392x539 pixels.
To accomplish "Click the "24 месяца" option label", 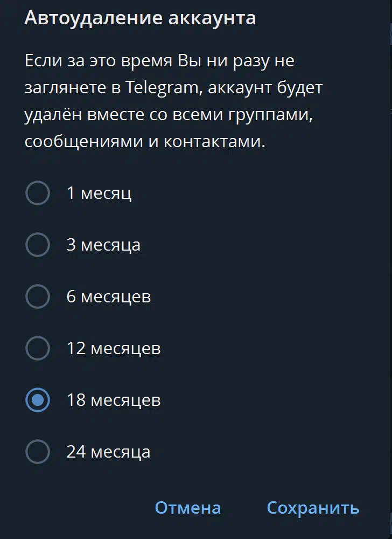I will click(108, 452).
